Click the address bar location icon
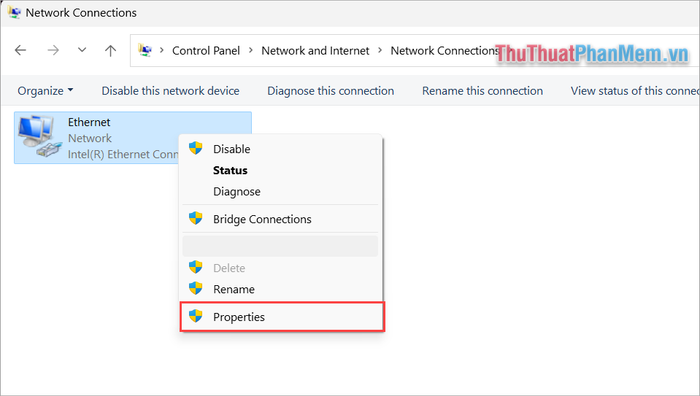 (x=145, y=50)
